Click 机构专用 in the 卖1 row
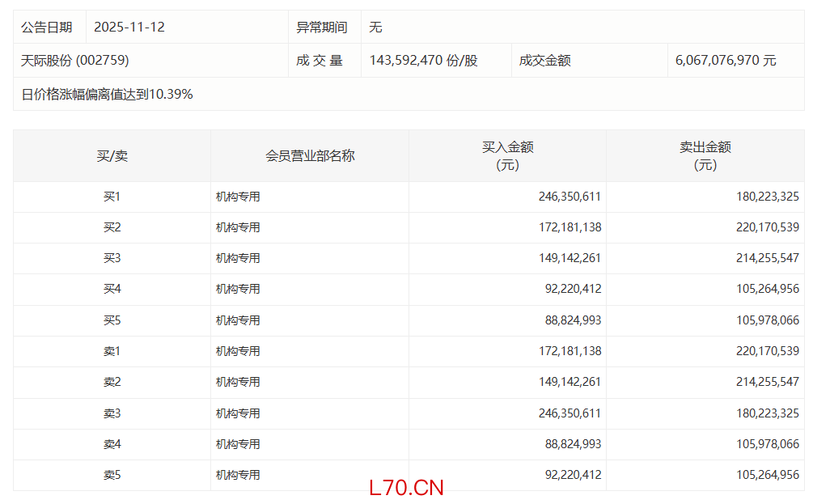Screen dimensions: 813x504 tap(238, 351)
